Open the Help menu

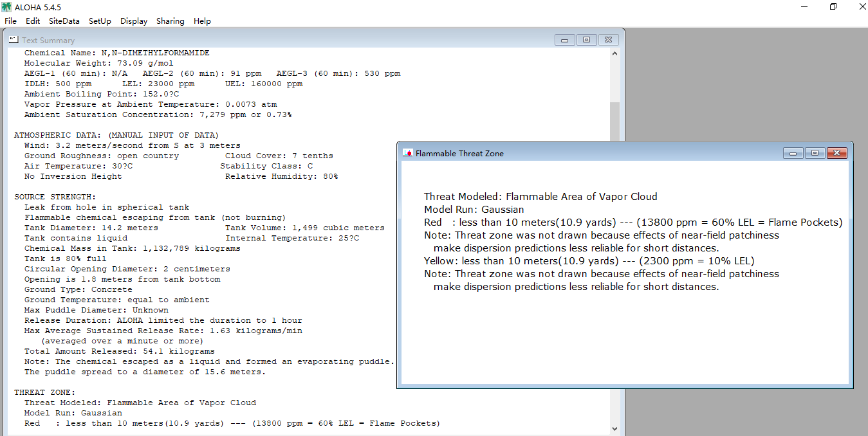202,21
